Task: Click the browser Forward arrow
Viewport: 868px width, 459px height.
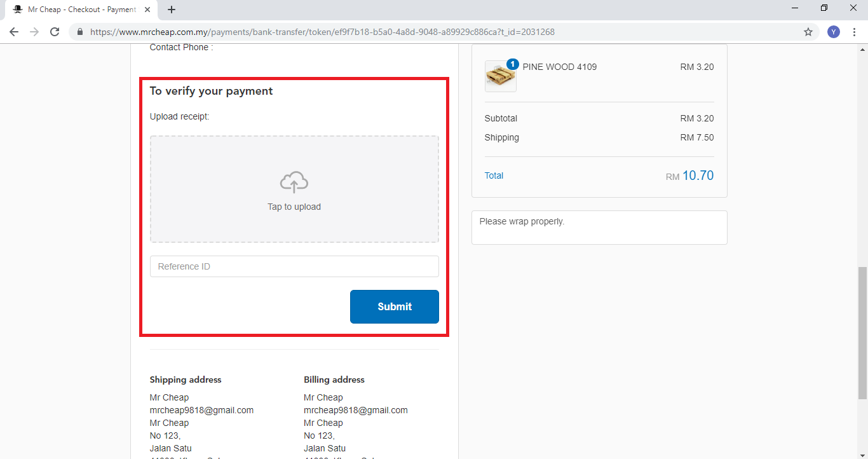Action: pyautogui.click(x=34, y=32)
